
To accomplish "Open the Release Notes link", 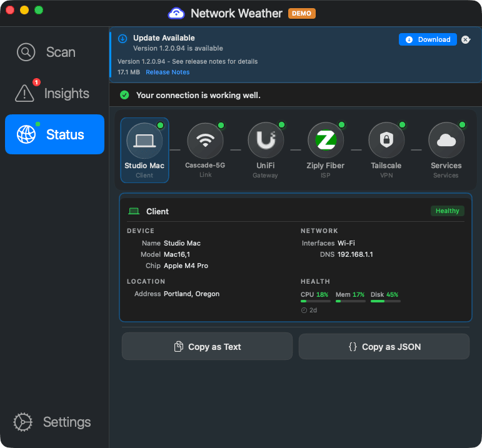I will 168,72.
